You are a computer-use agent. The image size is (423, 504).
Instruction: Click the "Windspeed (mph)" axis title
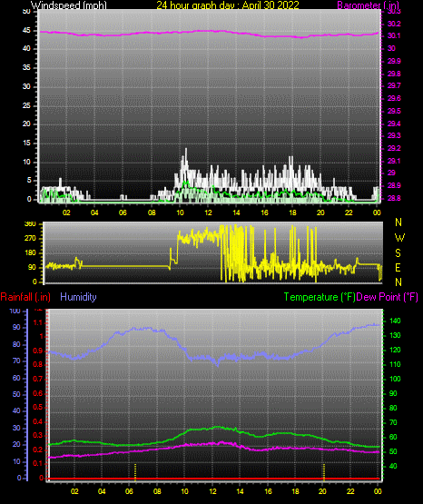[69, 5]
